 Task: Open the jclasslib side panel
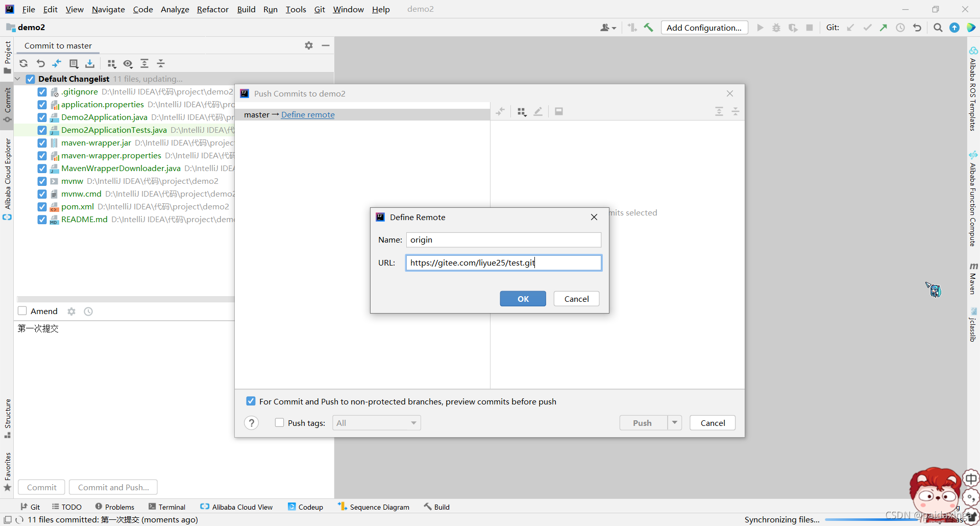[973, 325]
